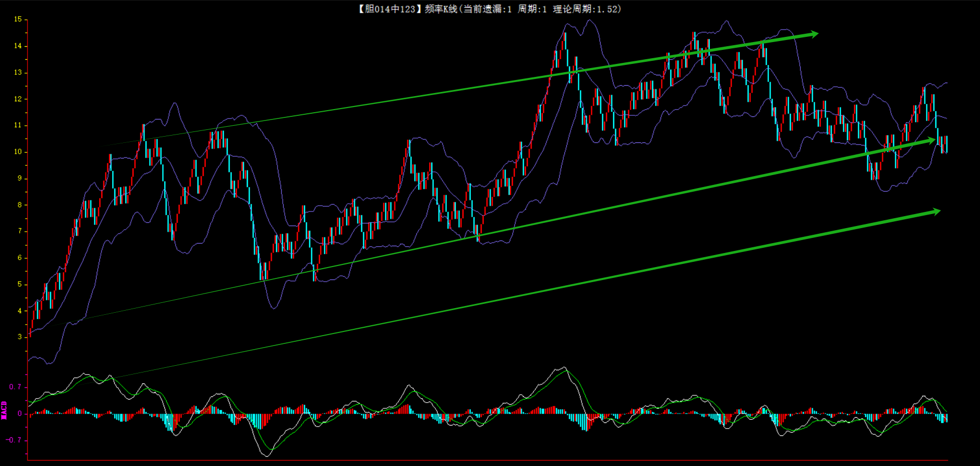Select the MACD zero axis label

pyautogui.click(x=20, y=414)
